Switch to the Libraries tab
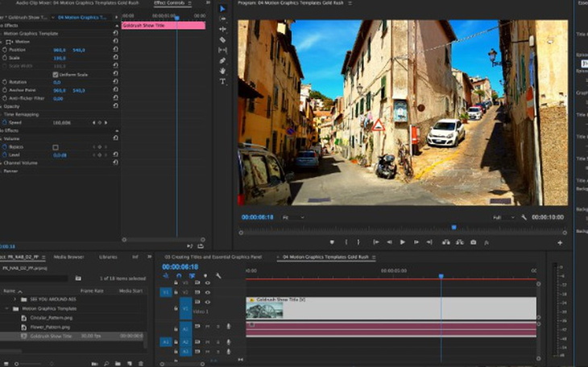The image size is (588, 367). tap(108, 257)
